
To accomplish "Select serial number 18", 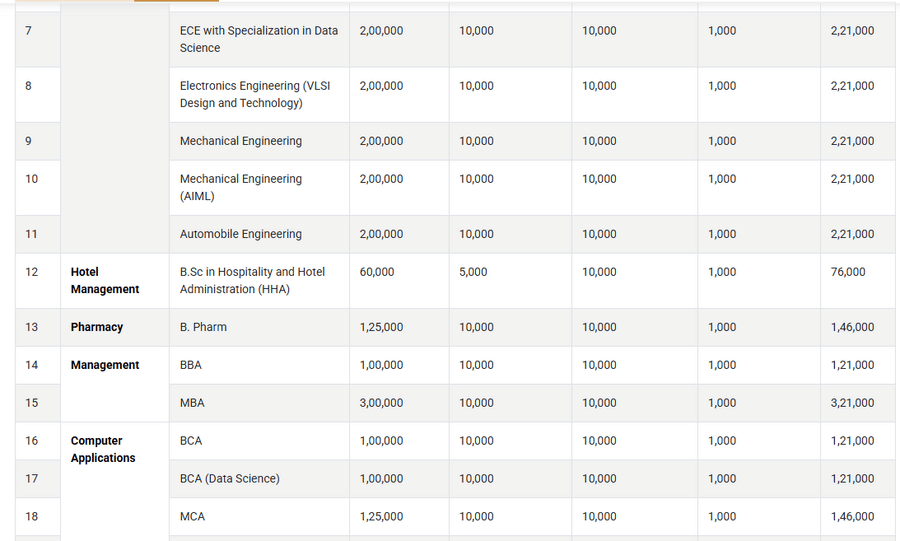I will coord(32,516).
